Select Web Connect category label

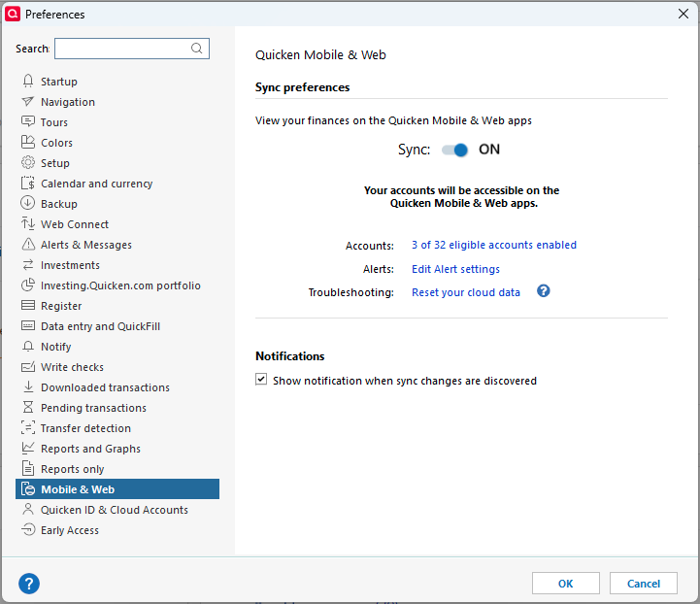pos(75,224)
